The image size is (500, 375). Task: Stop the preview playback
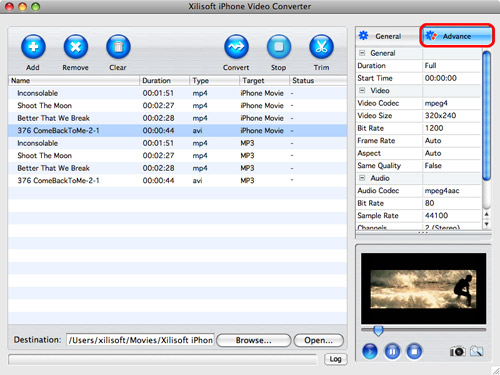coord(414,351)
